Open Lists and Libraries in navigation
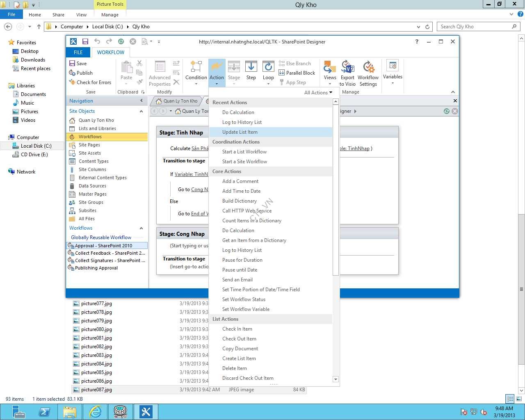 point(97,128)
